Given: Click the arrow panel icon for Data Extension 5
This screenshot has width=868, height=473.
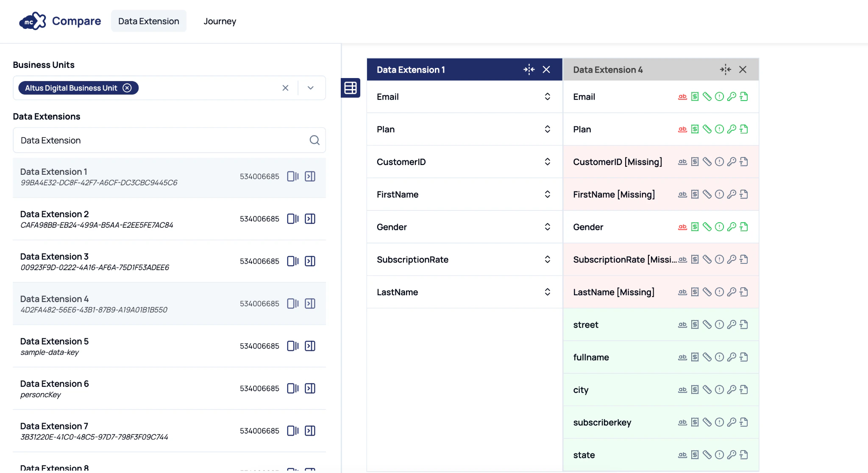Looking at the screenshot, I should 310,346.
